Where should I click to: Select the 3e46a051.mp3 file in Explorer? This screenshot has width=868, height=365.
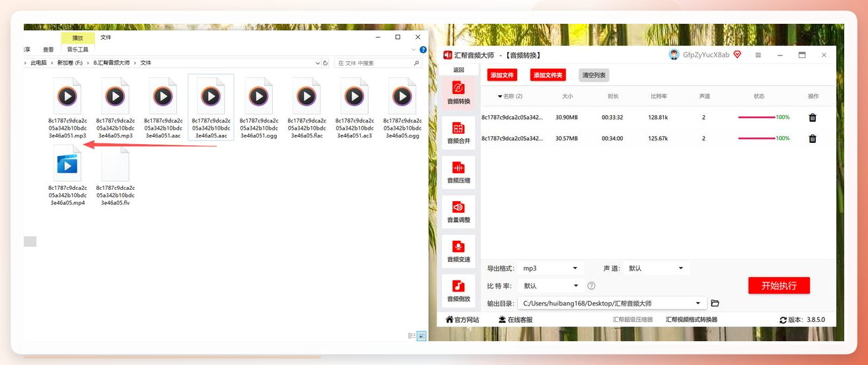pos(67,108)
